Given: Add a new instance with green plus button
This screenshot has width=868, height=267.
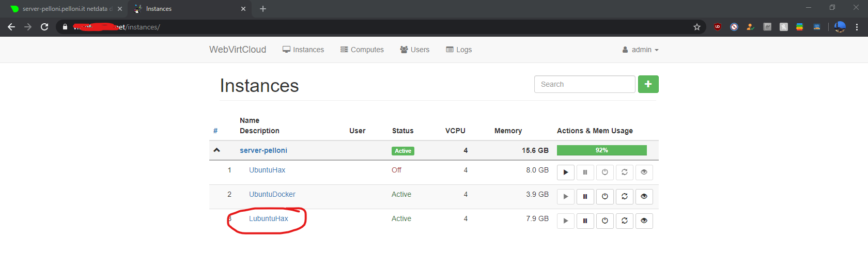Looking at the screenshot, I should point(648,84).
